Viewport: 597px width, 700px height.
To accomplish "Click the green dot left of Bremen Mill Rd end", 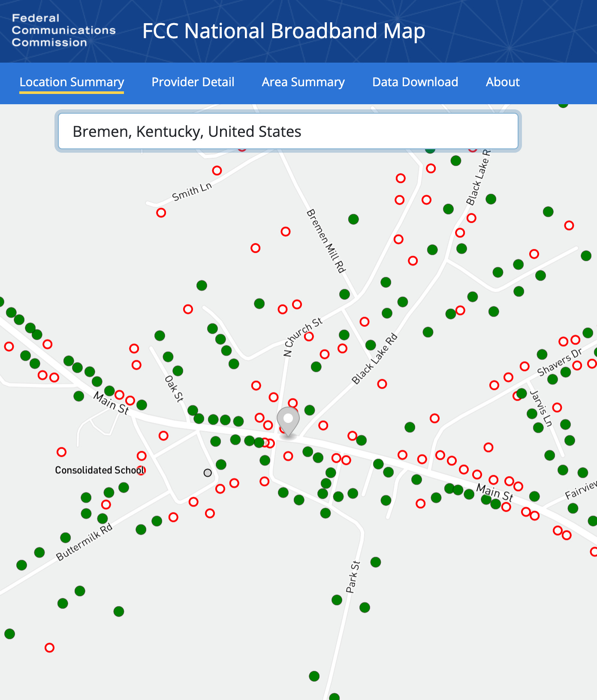I will [344, 294].
